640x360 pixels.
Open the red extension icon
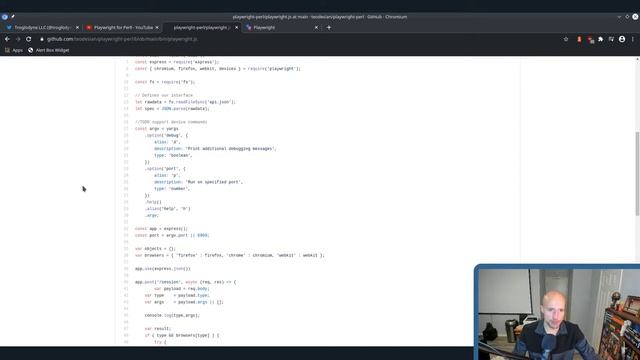point(579,39)
